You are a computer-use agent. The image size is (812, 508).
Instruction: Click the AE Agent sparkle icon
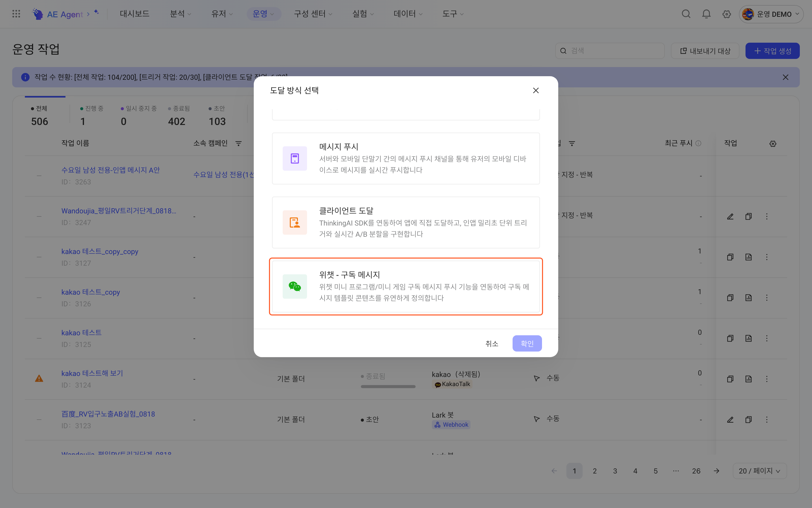(x=96, y=12)
